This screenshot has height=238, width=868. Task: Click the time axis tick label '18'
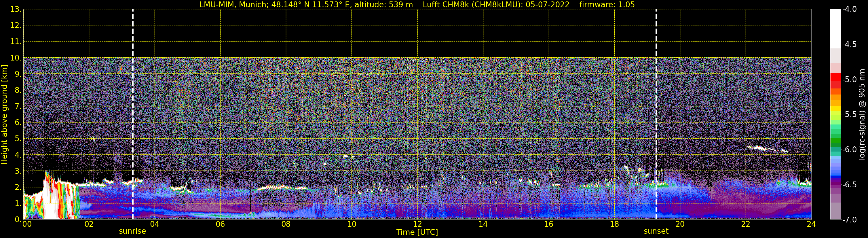click(615, 224)
